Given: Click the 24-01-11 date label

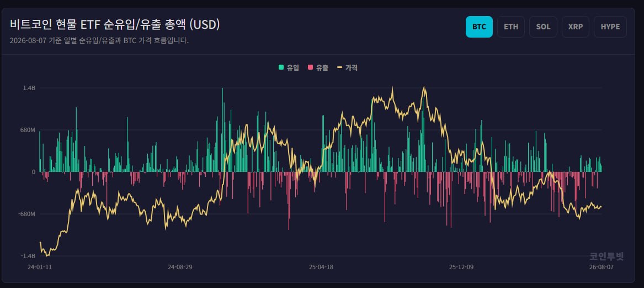Looking at the screenshot, I should pyautogui.click(x=40, y=267).
